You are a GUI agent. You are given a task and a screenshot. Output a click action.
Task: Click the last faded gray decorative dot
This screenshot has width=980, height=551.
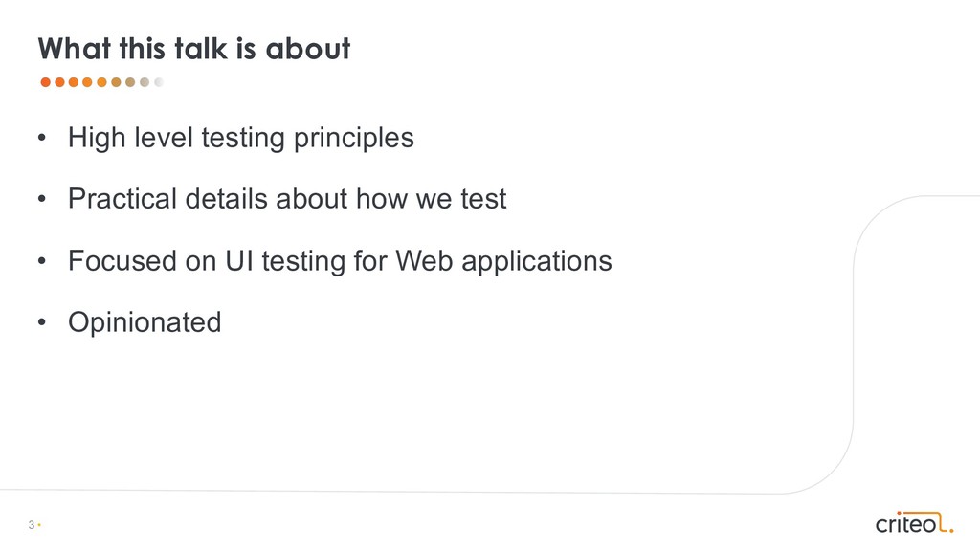(x=159, y=82)
